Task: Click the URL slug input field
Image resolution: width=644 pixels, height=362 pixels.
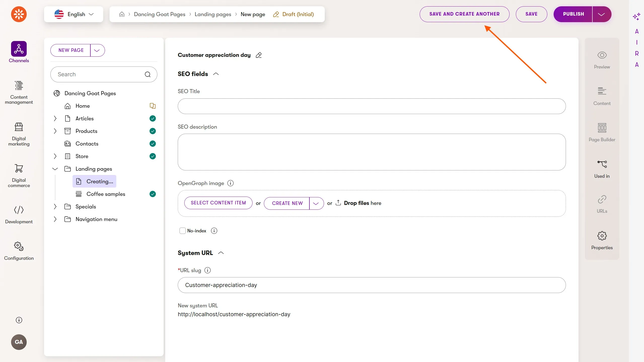Action: click(x=372, y=285)
